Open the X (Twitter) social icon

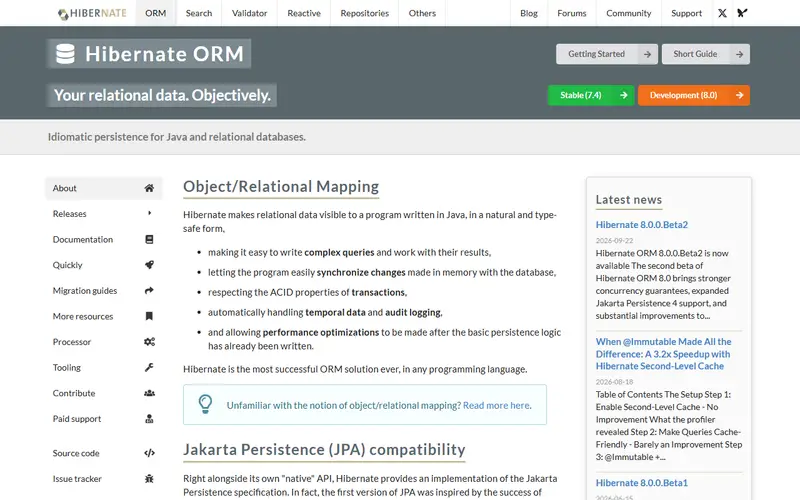(722, 13)
